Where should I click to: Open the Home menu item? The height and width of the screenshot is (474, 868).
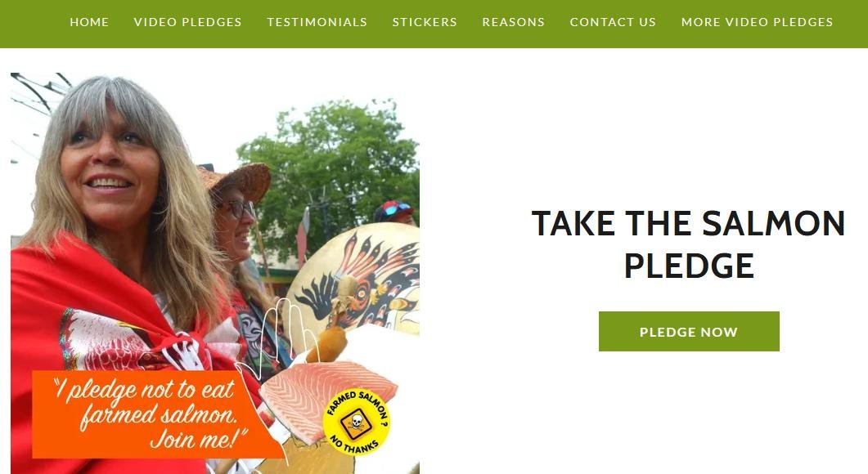click(x=89, y=22)
